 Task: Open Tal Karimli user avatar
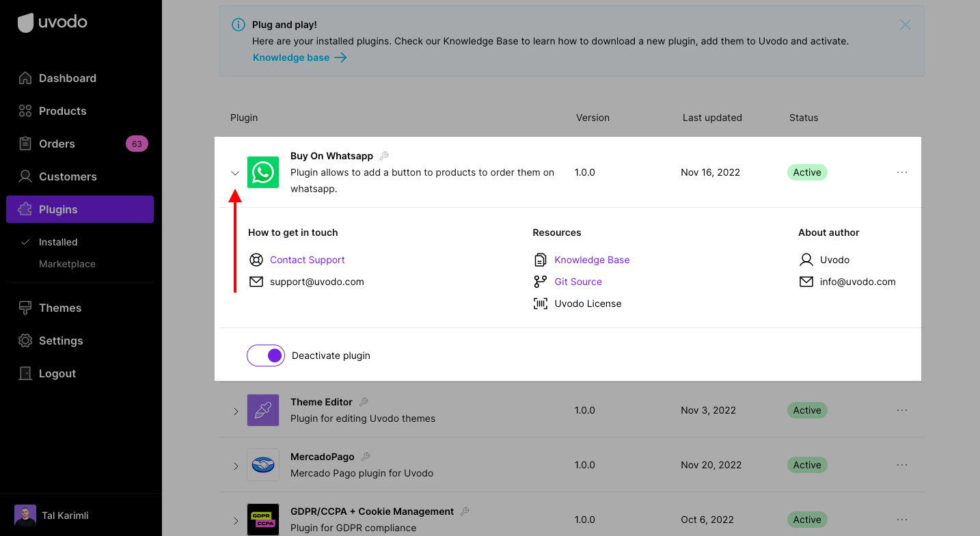(x=25, y=515)
